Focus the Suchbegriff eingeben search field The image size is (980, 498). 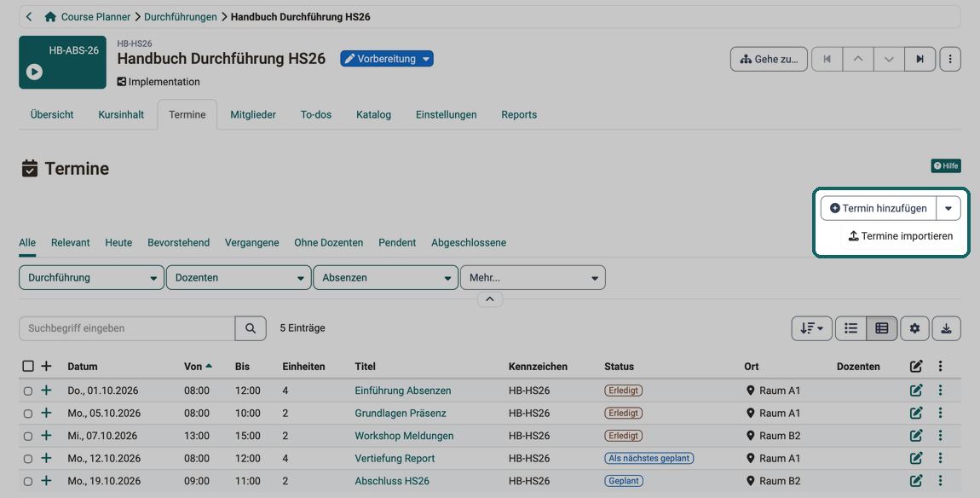pyautogui.click(x=128, y=328)
